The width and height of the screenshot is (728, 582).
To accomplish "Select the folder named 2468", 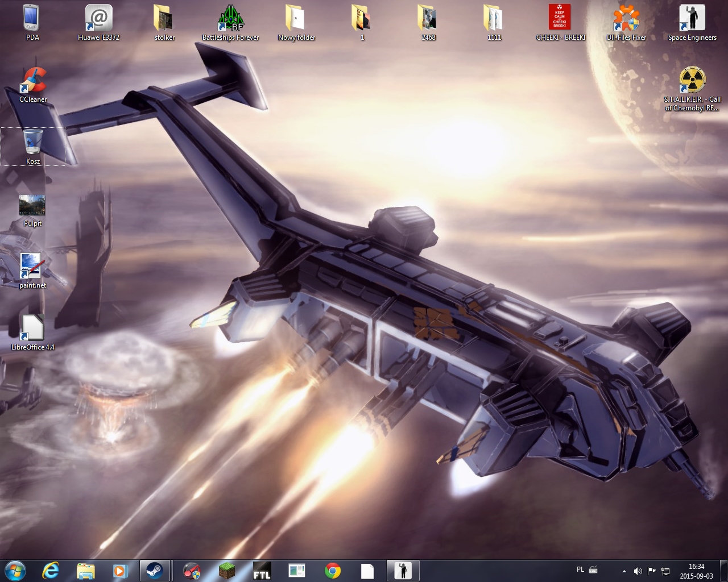I will tap(428, 23).
